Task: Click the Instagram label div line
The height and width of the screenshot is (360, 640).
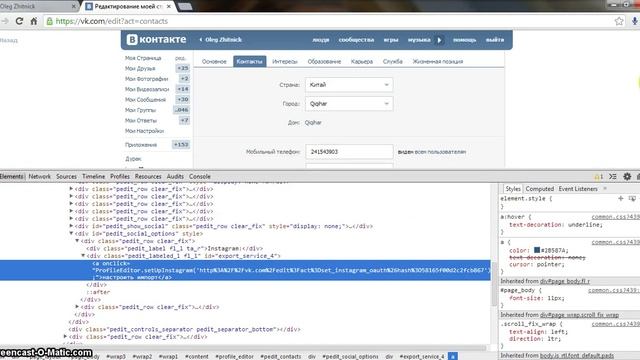Action: (x=175, y=248)
